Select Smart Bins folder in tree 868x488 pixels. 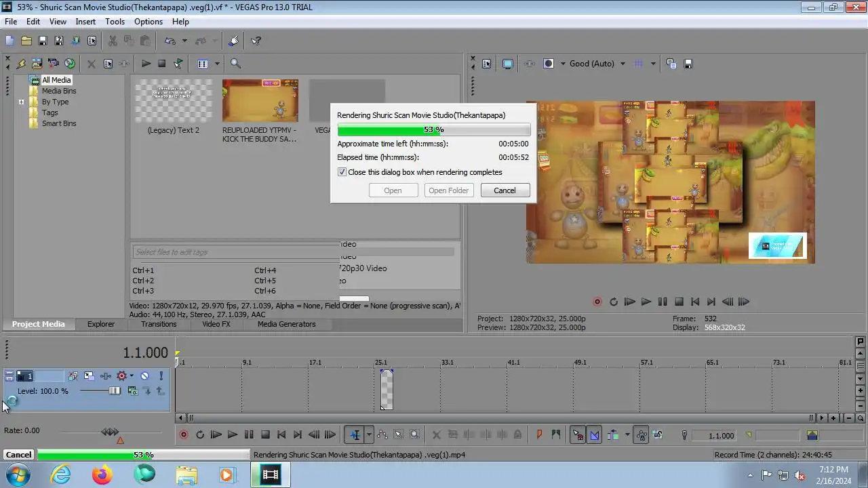59,123
